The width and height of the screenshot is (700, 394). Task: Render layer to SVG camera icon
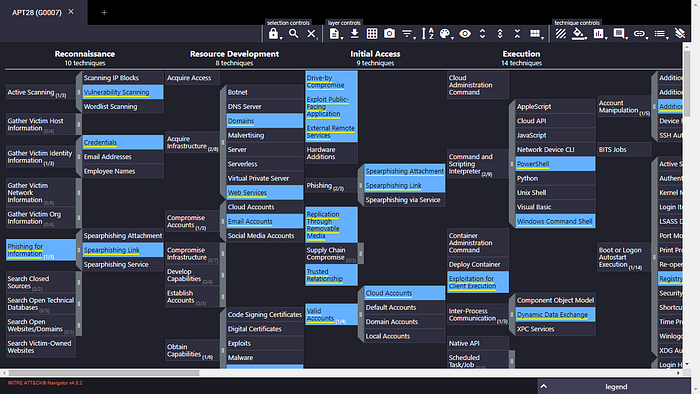[x=389, y=33]
